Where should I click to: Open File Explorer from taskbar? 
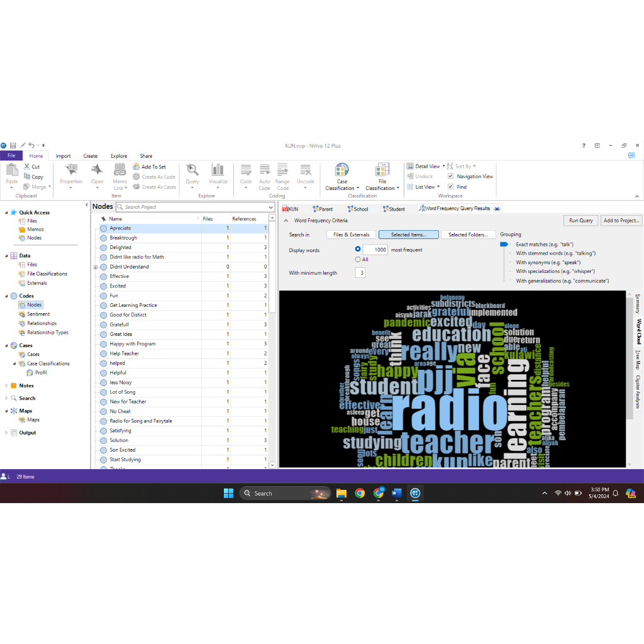341,493
